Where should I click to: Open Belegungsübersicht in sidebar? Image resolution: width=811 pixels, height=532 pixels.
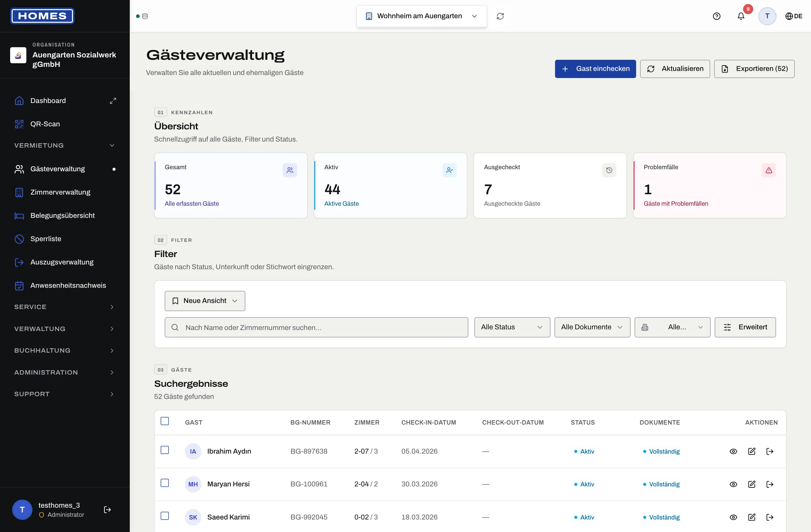coord(65,216)
